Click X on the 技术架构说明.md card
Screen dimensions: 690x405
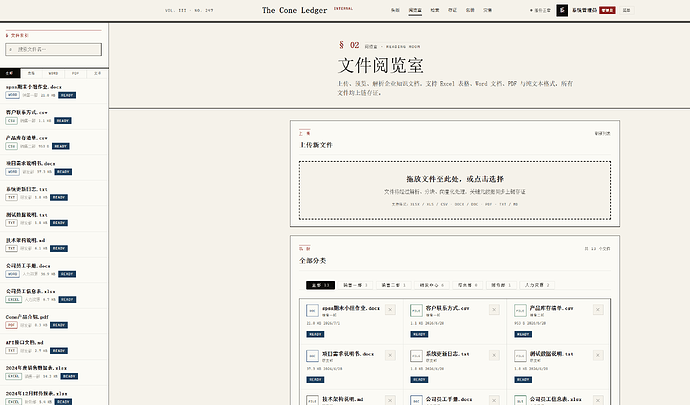click(x=390, y=400)
